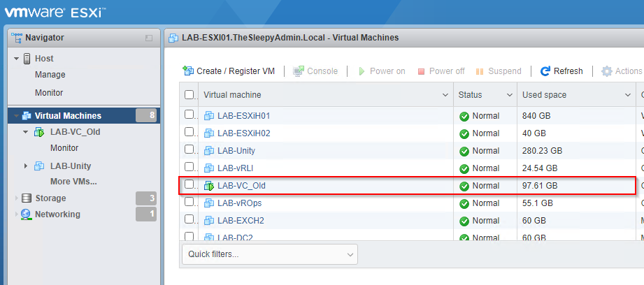Open the LAB-Unity link in the table
This screenshot has width=644, height=285.
point(236,151)
